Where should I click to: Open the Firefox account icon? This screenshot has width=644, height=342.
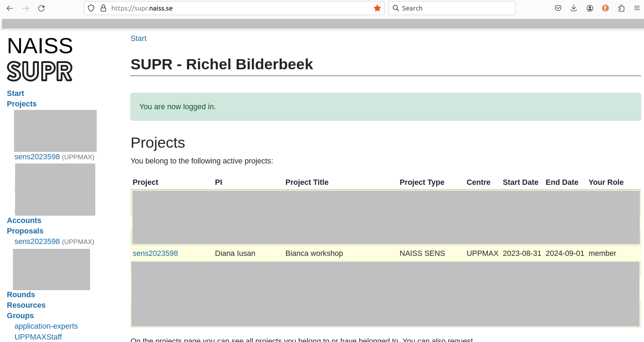click(x=590, y=8)
